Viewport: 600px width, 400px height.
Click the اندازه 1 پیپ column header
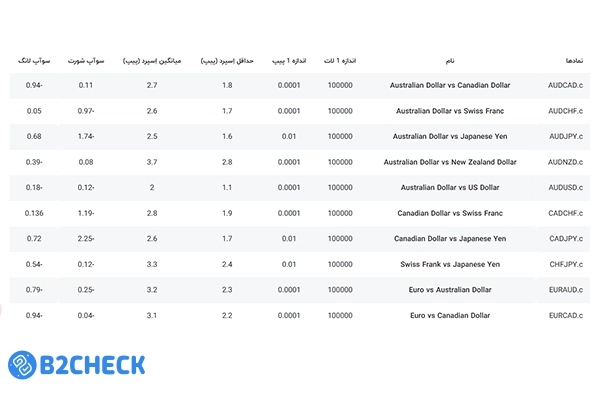coord(289,61)
